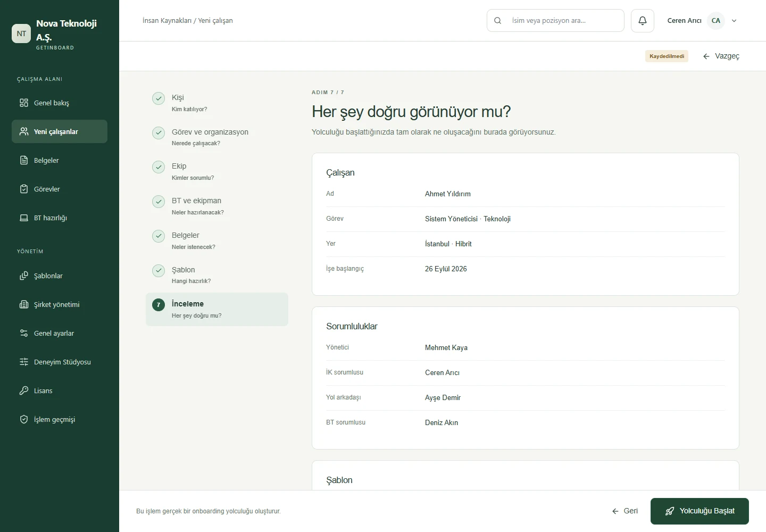This screenshot has width=766, height=532.
Task: Click Vazgeç to cancel
Action: coord(721,56)
